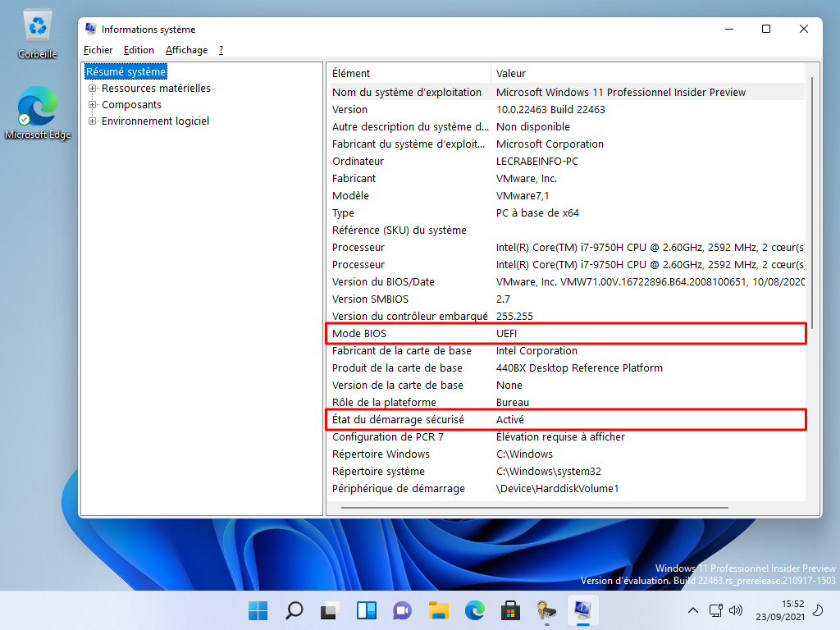Select the Version du BIOS/Date row
The image size is (840, 630).
(566, 282)
